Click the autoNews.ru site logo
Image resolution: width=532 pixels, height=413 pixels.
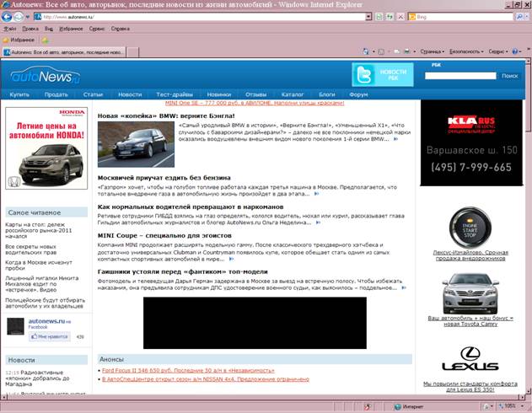tap(43, 77)
